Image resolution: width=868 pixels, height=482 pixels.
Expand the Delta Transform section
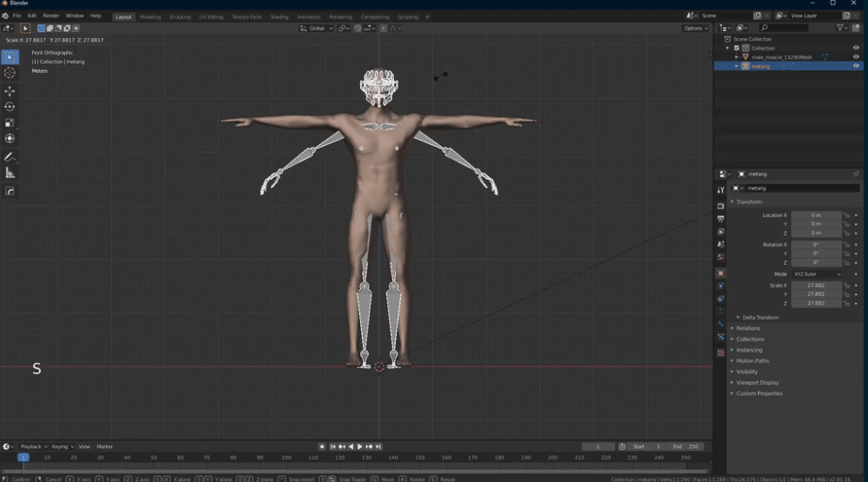759,317
